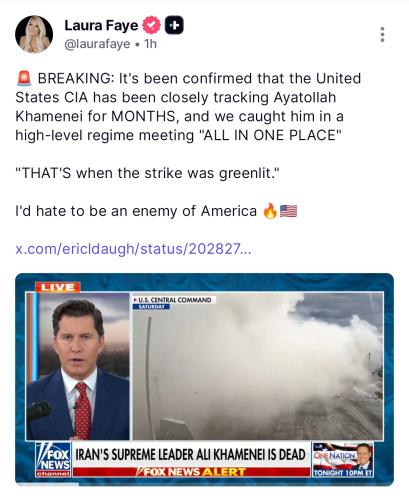The image size is (409, 500).
Task: Click the 1h post timestamp
Action: (x=150, y=44)
